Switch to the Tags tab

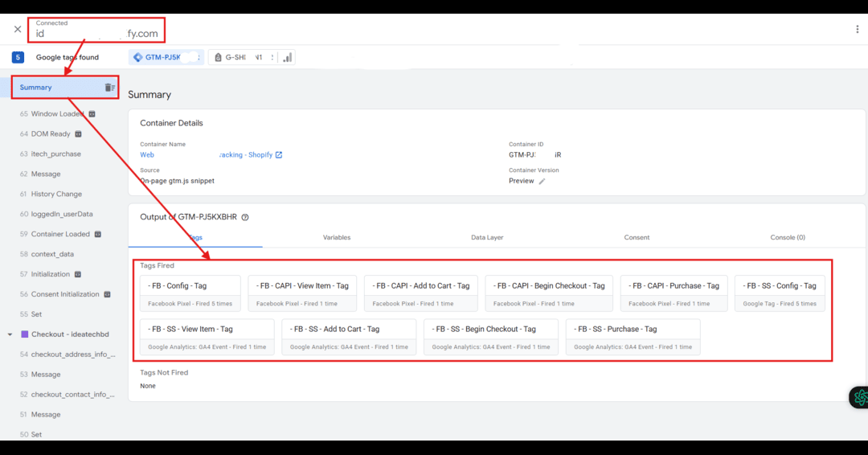(195, 237)
